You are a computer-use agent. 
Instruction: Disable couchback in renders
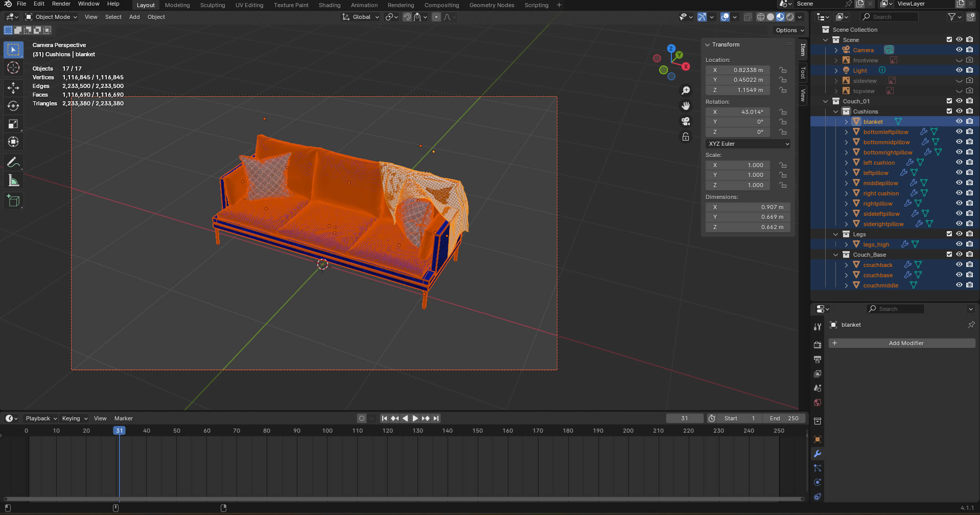tap(969, 264)
